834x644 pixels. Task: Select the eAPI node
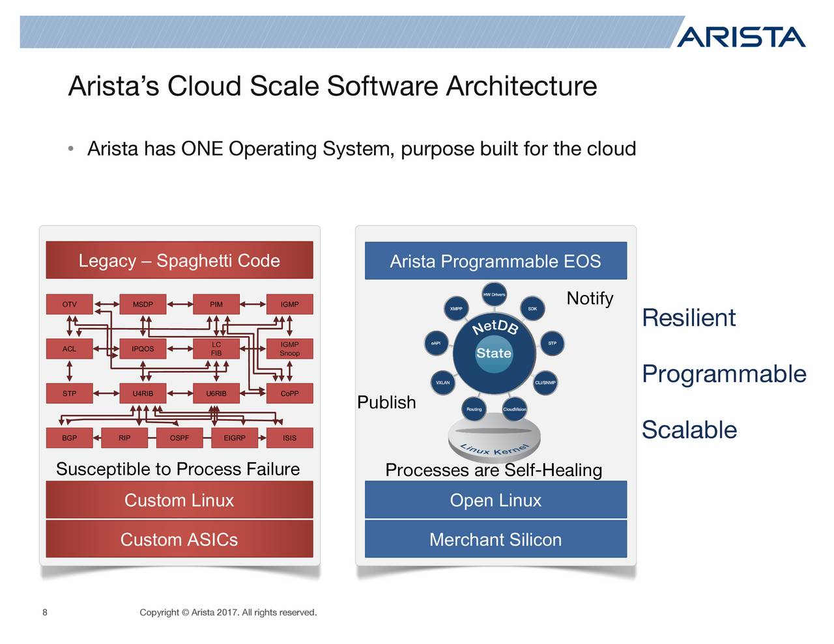[x=436, y=342]
